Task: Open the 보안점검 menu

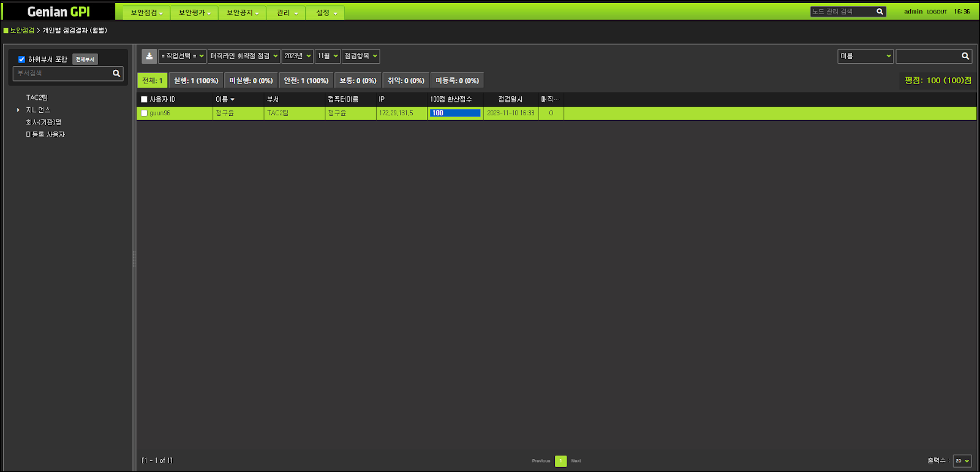Action: [x=146, y=13]
